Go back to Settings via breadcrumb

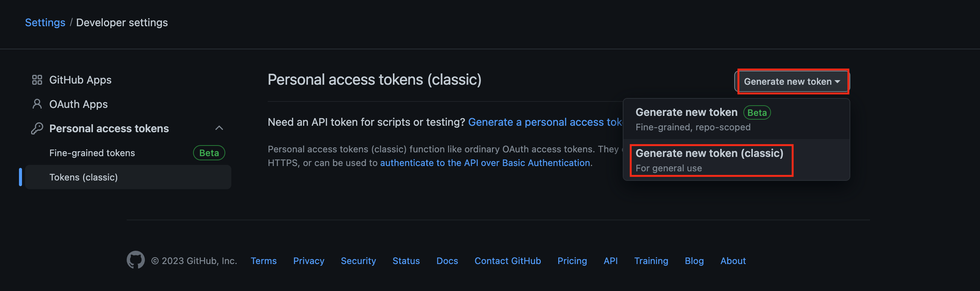(x=45, y=22)
